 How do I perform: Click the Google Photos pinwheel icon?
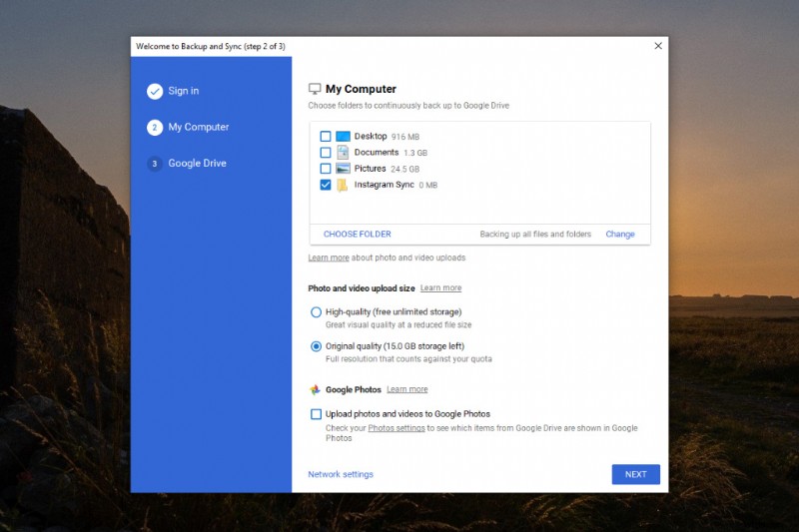point(315,390)
